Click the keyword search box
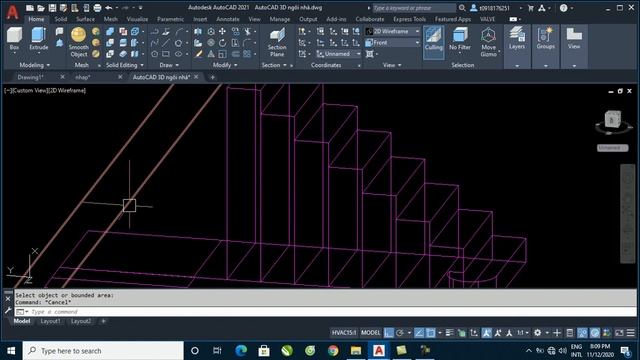Viewport: 640px width, 360px height. click(414, 8)
